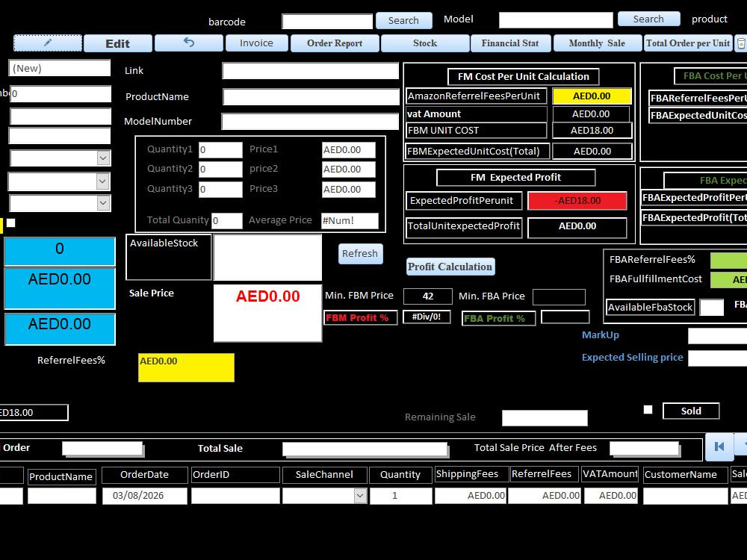Click the undo arrow icon button
The height and width of the screenshot is (560, 747).
coord(189,43)
